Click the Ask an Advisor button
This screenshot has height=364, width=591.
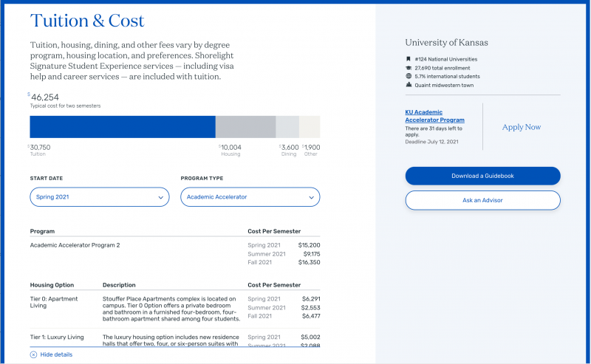pyautogui.click(x=482, y=200)
